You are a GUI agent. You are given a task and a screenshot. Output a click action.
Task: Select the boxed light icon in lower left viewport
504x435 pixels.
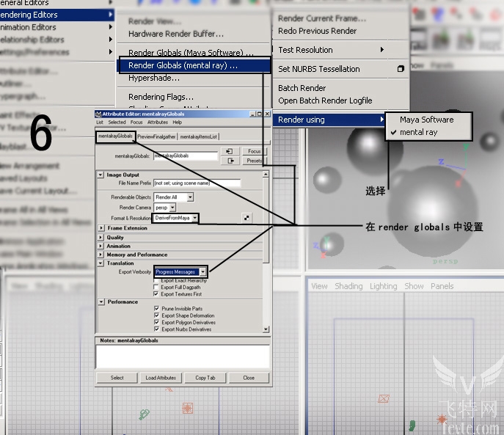[188, 408]
